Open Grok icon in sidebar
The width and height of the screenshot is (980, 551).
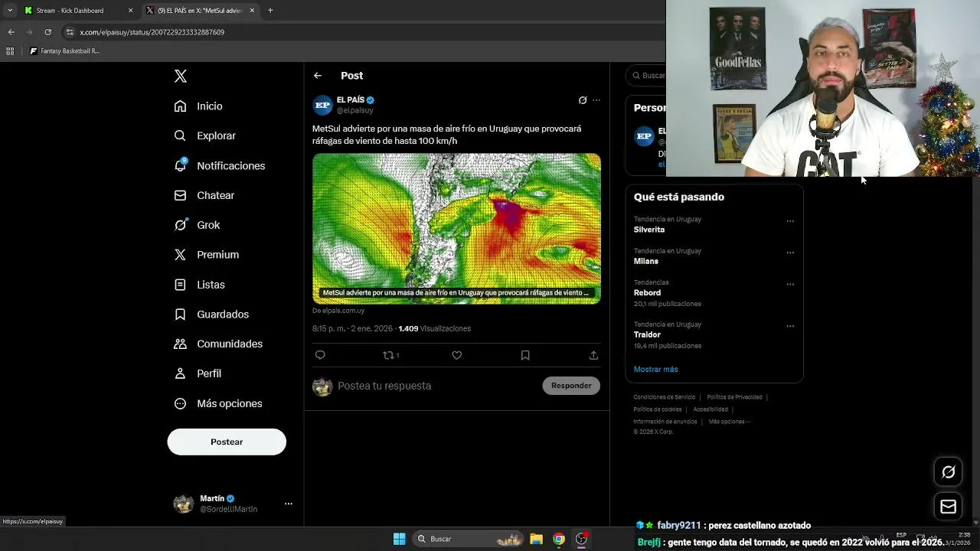click(180, 225)
